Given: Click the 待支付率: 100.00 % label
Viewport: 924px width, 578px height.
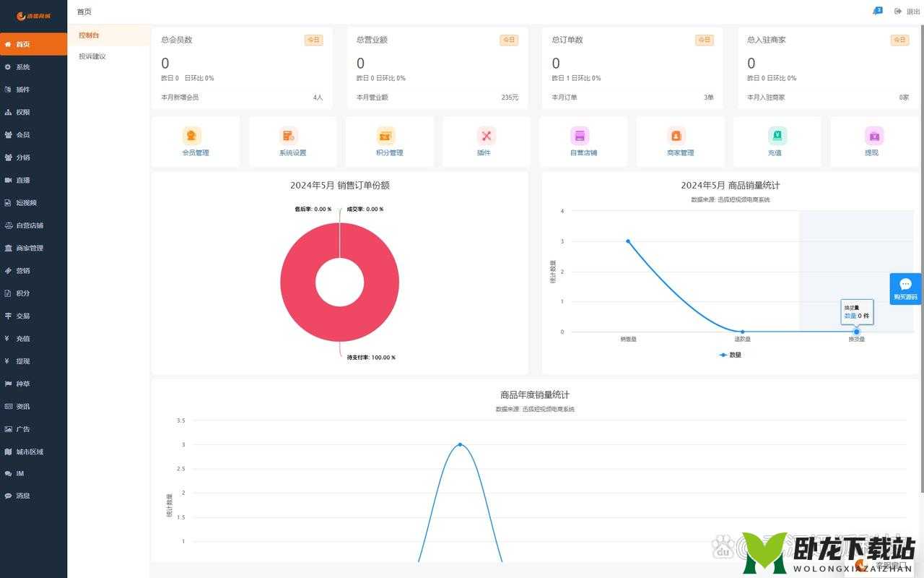Looking at the screenshot, I should click(x=371, y=358).
